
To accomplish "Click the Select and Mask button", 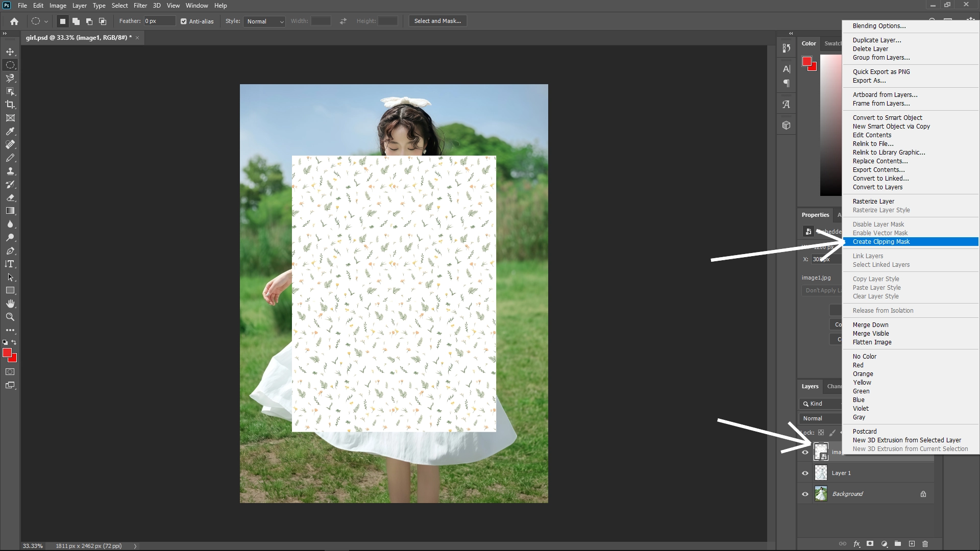I will [x=437, y=21].
